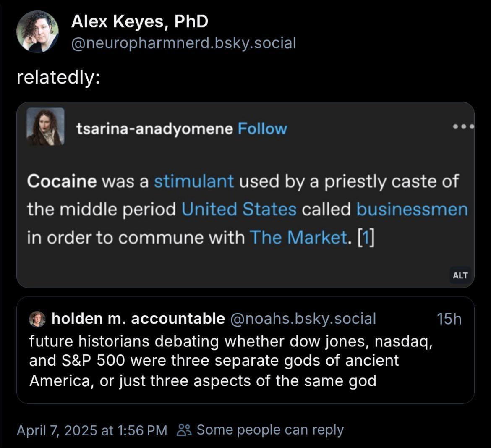Open tsarina-anadyomene's avatar thumbnail
Viewport: 491px width, 448px height.
45,126
